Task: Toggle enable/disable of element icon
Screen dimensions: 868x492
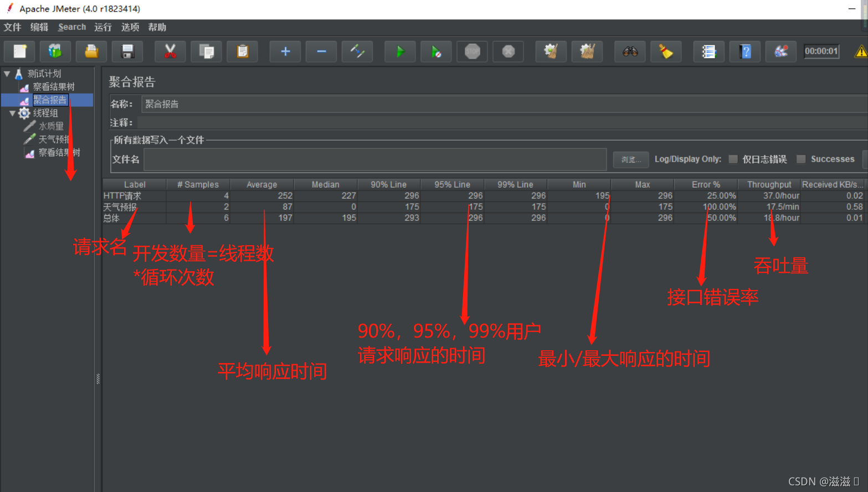Action: (x=357, y=51)
